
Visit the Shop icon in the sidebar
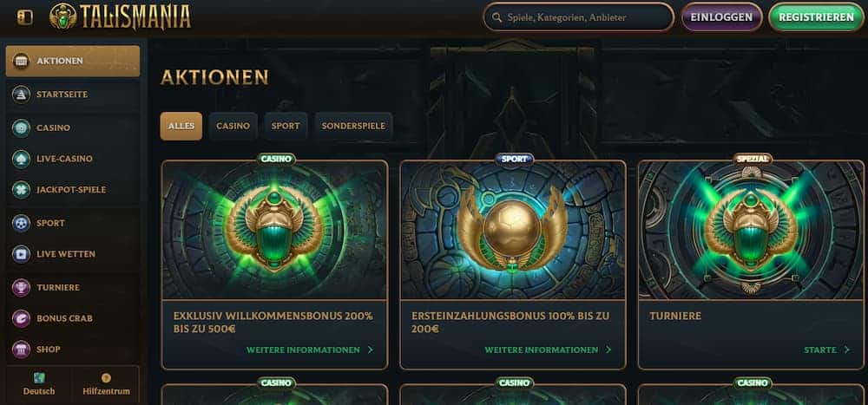pos(21,349)
